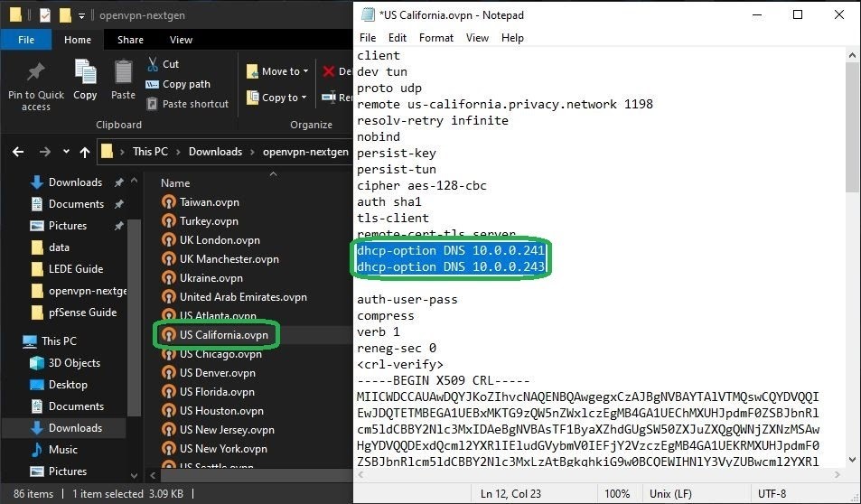Open the Format menu in Notepad

(435, 38)
